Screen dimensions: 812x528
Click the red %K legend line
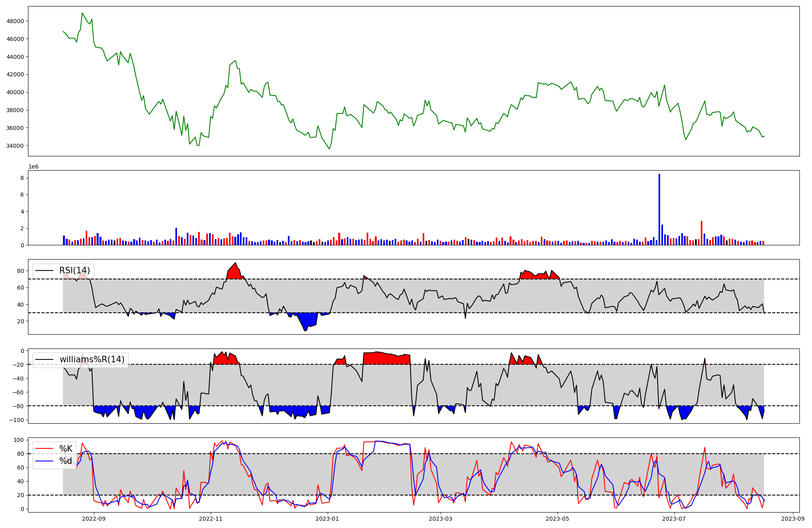point(44,448)
